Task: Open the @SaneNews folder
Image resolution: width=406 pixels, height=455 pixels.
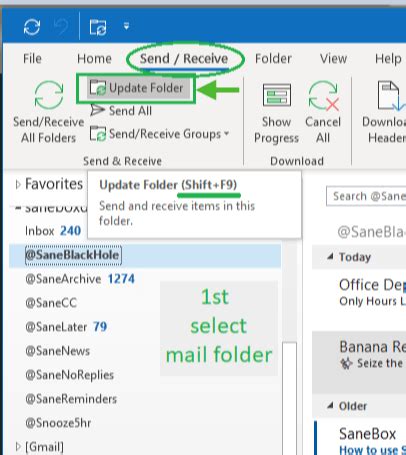Action: (58, 351)
